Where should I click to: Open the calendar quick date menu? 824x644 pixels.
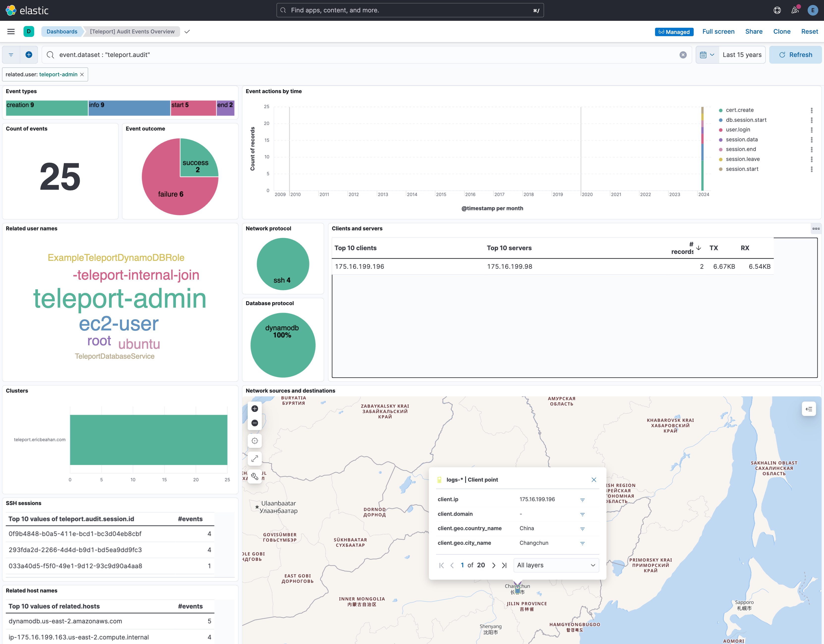click(x=707, y=55)
